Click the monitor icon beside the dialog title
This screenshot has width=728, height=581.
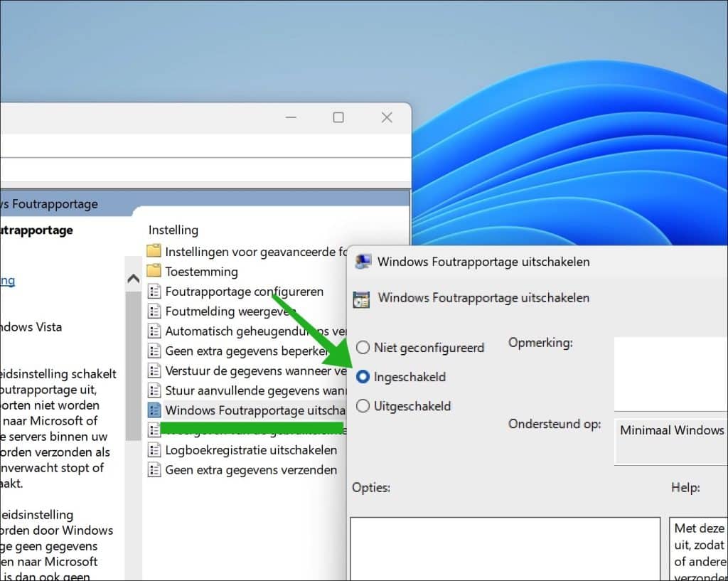pyautogui.click(x=363, y=261)
